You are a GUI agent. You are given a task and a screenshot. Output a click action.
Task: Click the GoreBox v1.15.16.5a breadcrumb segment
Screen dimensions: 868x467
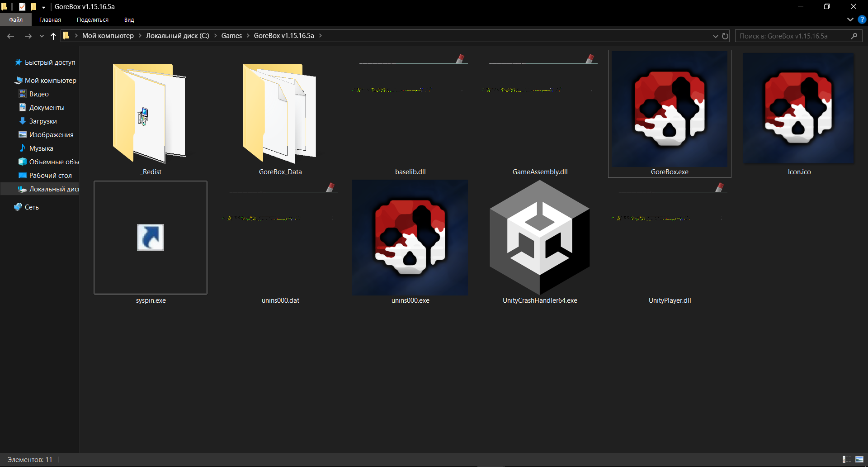(284, 36)
